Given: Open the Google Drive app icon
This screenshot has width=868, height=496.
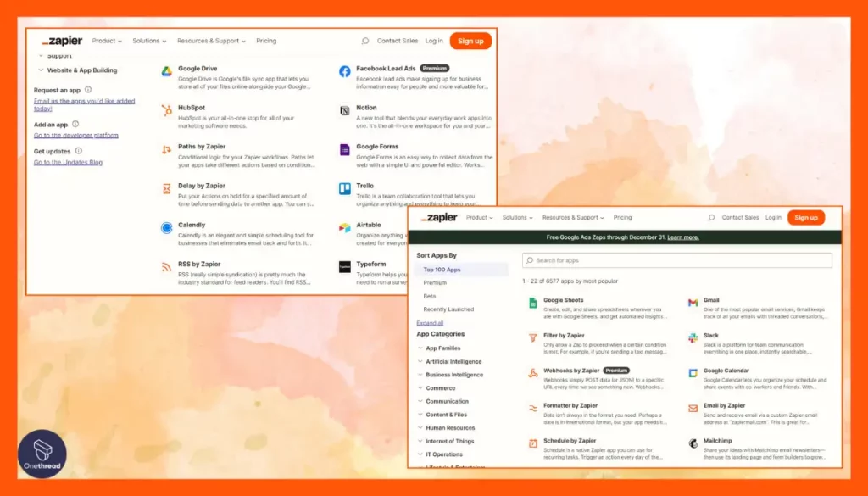Looking at the screenshot, I should pos(167,71).
